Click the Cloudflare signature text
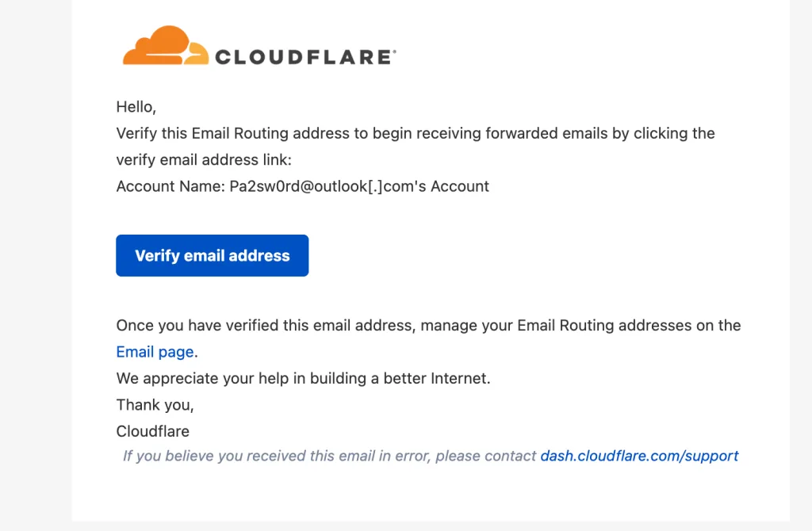The height and width of the screenshot is (531, 812). (x=152, y=431)
